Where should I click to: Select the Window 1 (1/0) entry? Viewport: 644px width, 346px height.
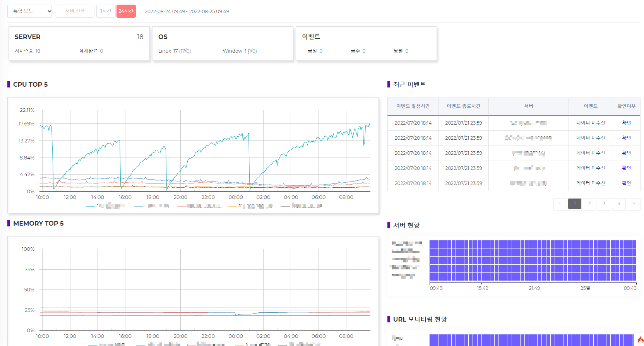point(240,51)
